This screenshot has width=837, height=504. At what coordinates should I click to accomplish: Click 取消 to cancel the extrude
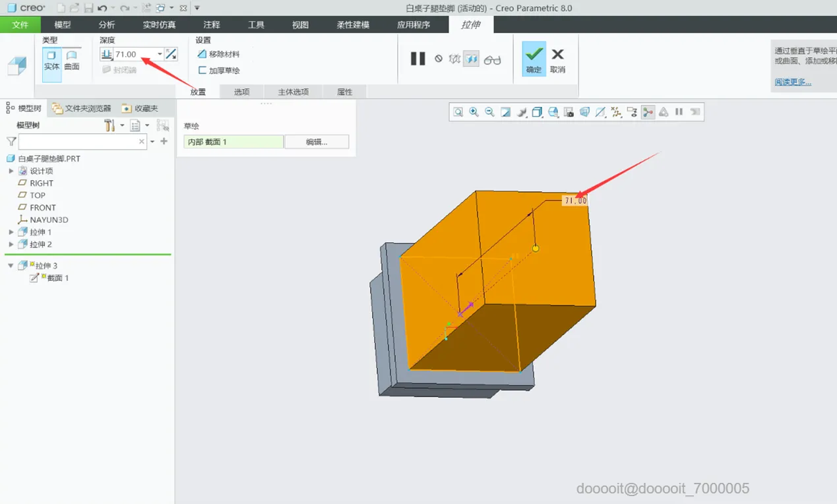pos(558,59)
